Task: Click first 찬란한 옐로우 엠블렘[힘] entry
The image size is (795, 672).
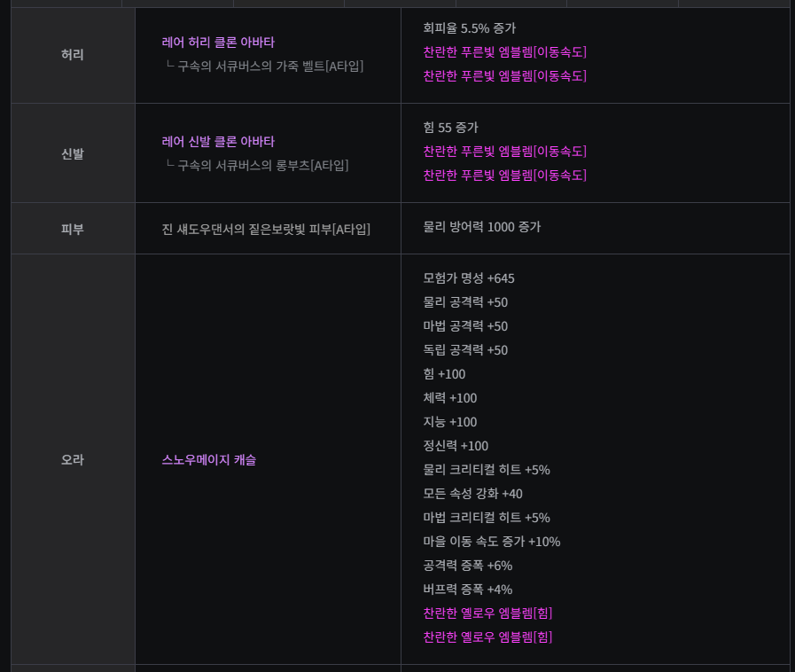Action: coord(487,613)
